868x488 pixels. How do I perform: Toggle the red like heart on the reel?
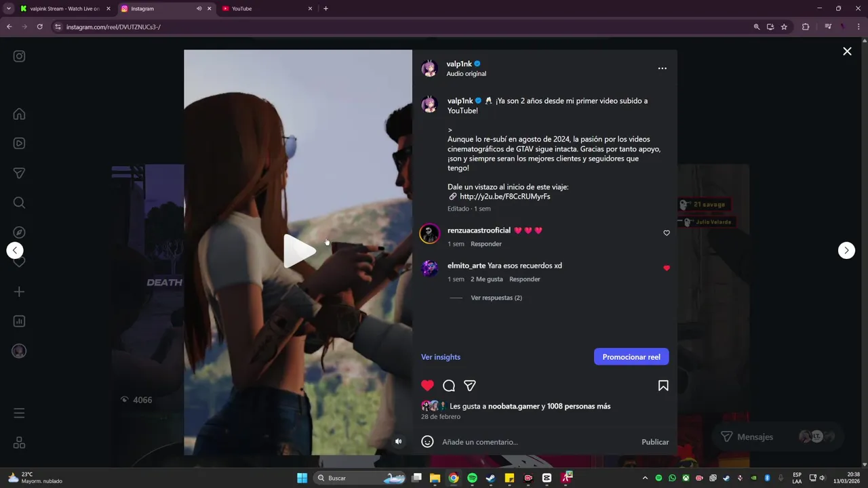click(427, 386)
